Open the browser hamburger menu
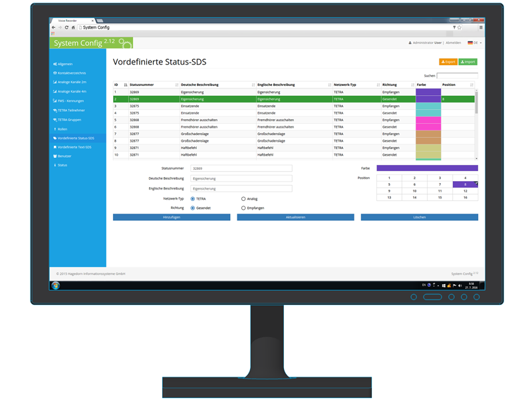Screen dimensions: 532x402 point(481,27)
